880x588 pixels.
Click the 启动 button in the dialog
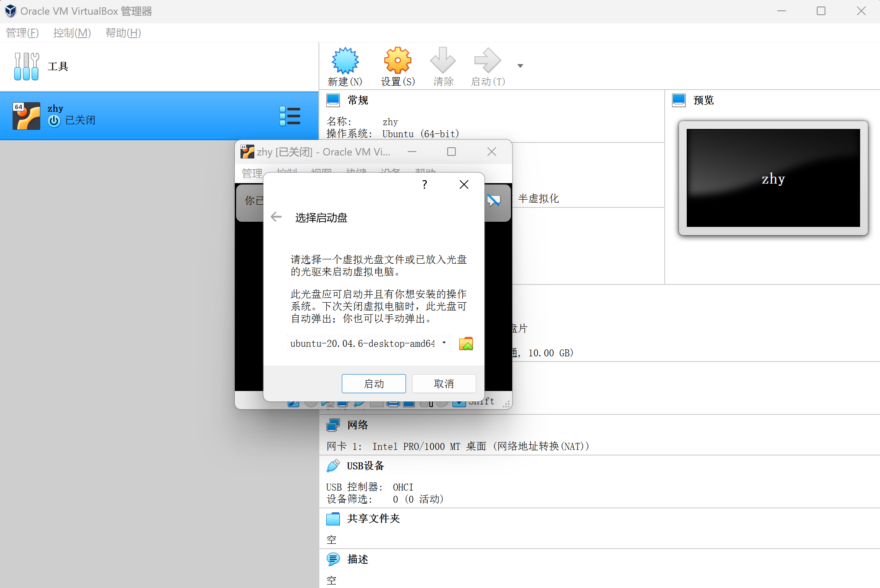point(373,384)
